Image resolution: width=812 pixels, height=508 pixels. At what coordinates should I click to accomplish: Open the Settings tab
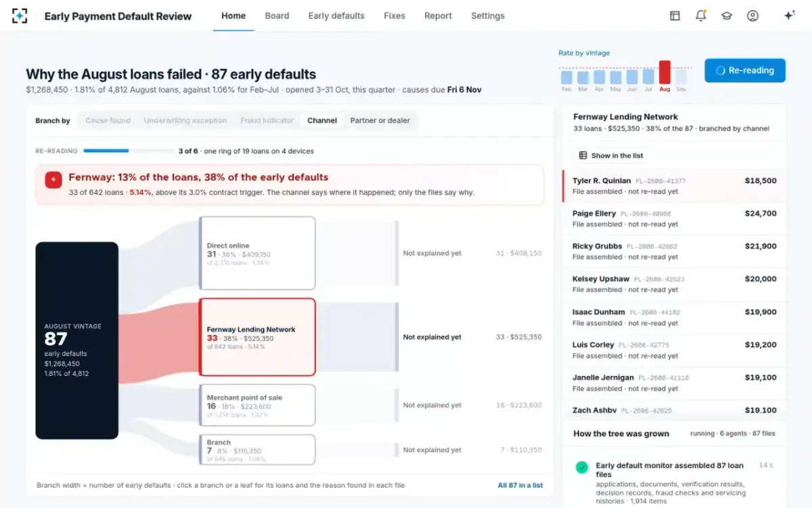(x=488, y=16)
